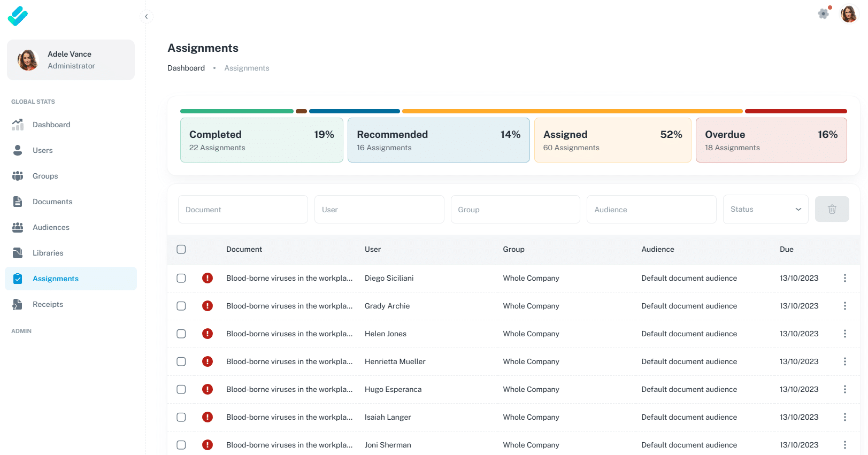Viewport: 868px width, 455px height.
Task: Click the Audiences icon in sidebar
Action: 18,227
